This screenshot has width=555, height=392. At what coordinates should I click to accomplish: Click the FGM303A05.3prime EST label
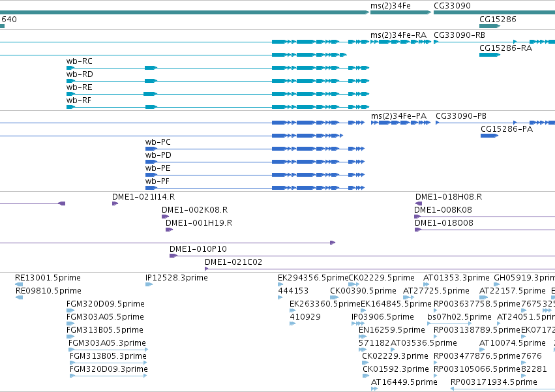click(x=107, y=344)
